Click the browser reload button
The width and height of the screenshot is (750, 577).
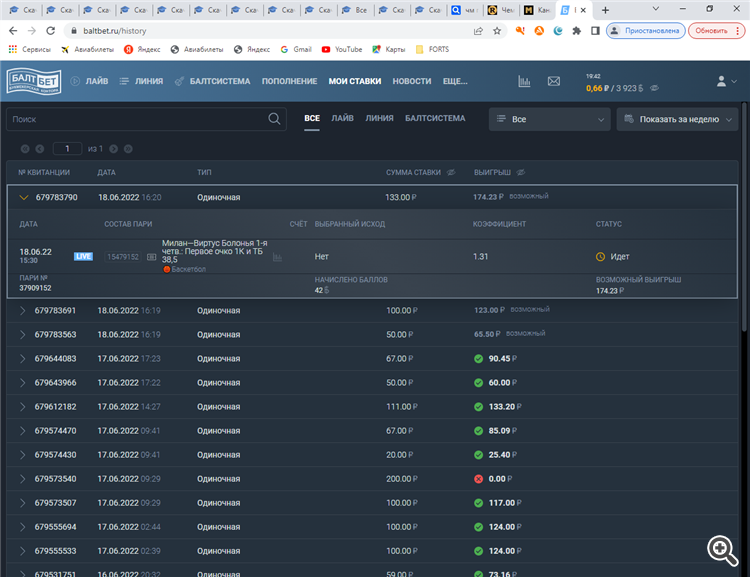pyautogui.click(x=50, y=31)
